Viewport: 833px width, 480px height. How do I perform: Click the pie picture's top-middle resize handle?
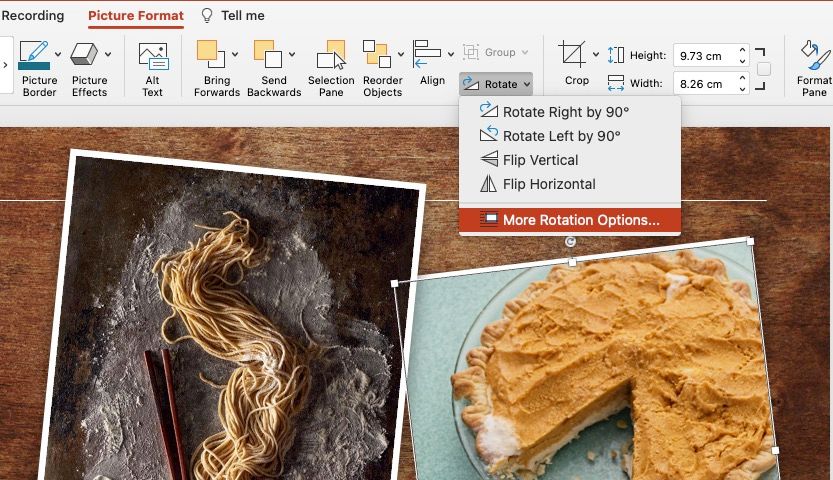(572, 262)
